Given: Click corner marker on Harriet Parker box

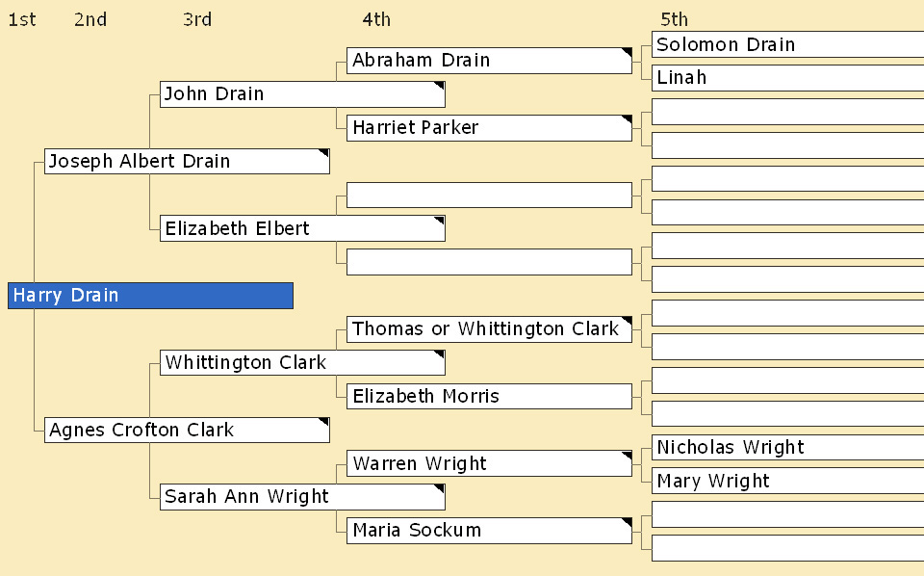Looking at the screenshot, I should coord(627,120).
